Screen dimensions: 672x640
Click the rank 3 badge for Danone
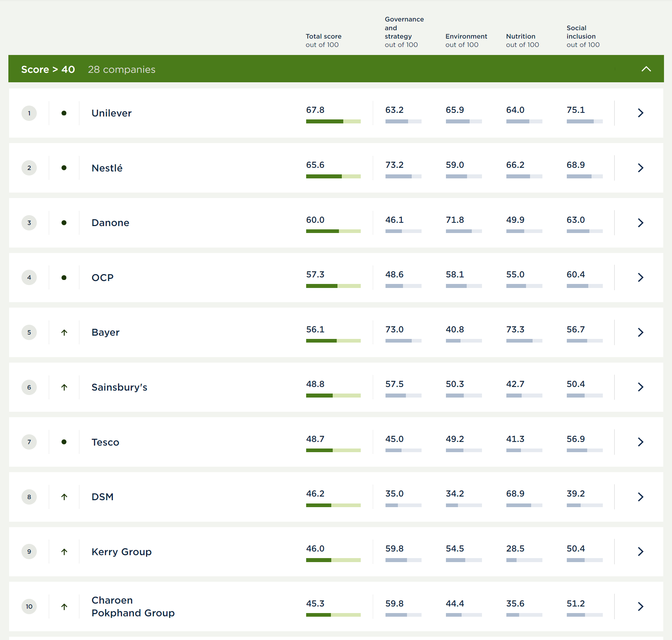click(29, 223)
